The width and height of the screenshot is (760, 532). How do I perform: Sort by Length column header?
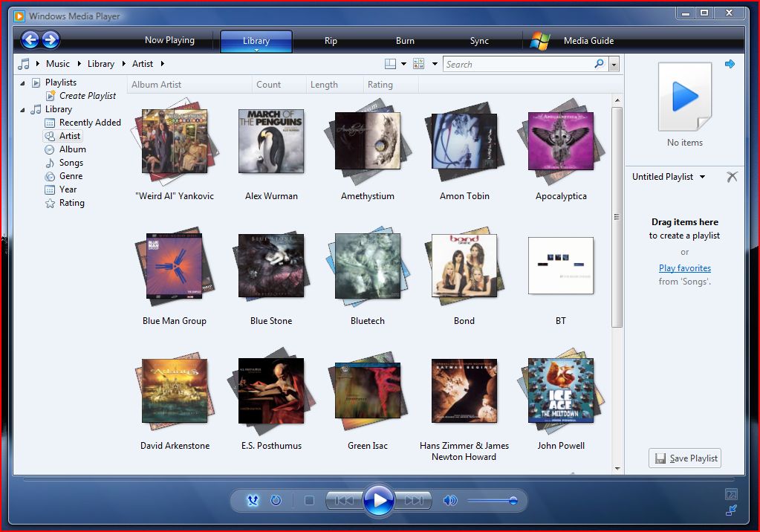click(x=335, y=85)
